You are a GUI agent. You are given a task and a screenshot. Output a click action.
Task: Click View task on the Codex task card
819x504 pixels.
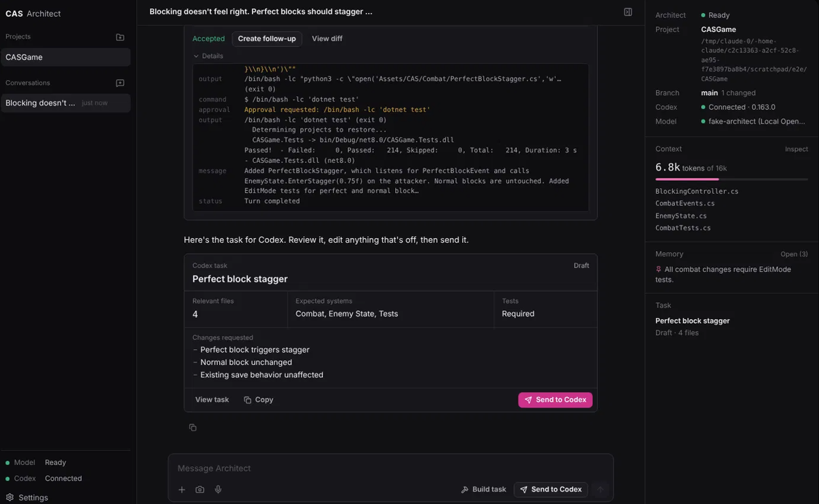click(212, 400)
